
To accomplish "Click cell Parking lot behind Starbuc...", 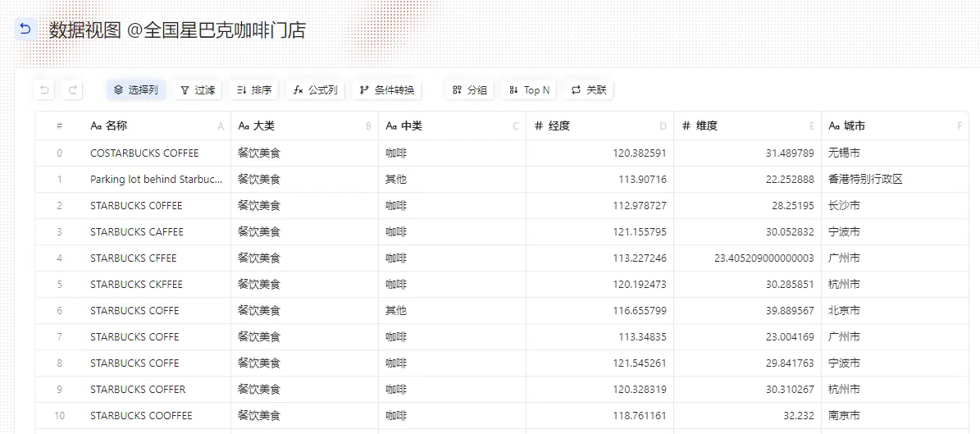I will point(157,180).
